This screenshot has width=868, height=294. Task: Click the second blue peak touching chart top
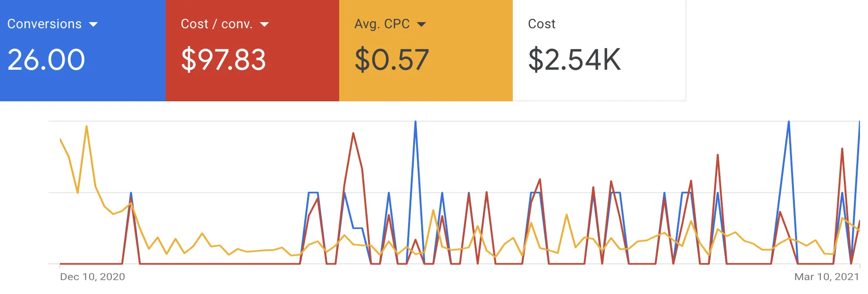tap(789, 122)
